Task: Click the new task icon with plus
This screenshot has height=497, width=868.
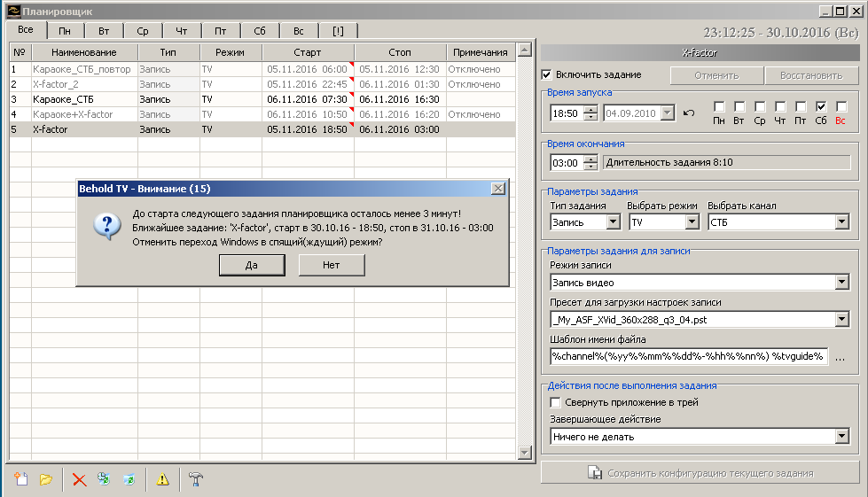Action: click(22, 479)
